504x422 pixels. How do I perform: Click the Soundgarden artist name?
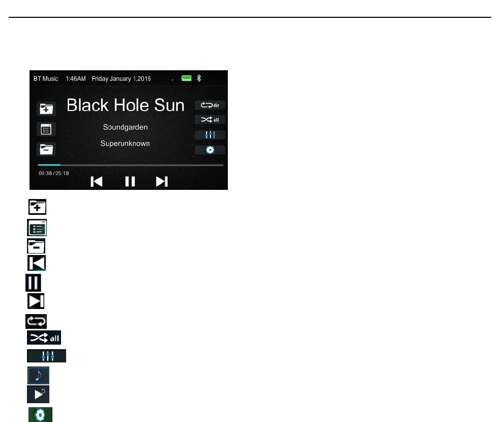[x=125, y=127]
